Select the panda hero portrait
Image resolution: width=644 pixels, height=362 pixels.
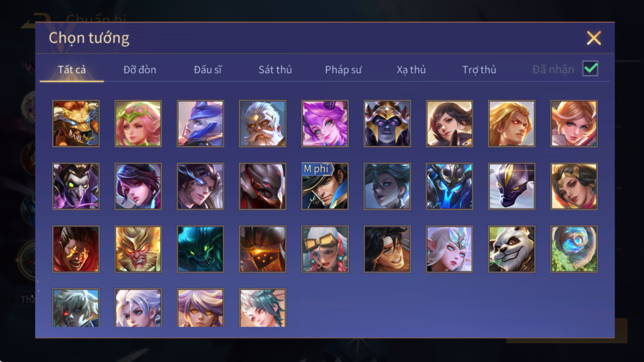click(x=512, y=249)
